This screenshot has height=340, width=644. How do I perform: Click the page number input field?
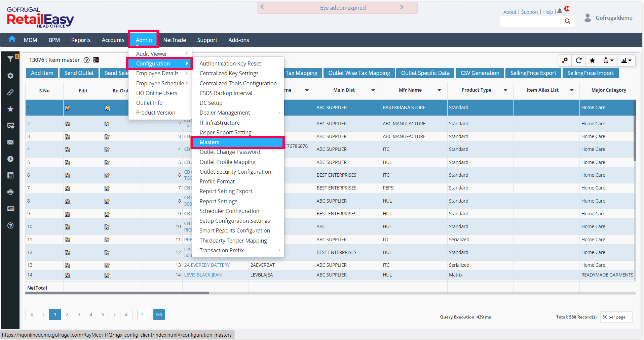click(145, 314)
